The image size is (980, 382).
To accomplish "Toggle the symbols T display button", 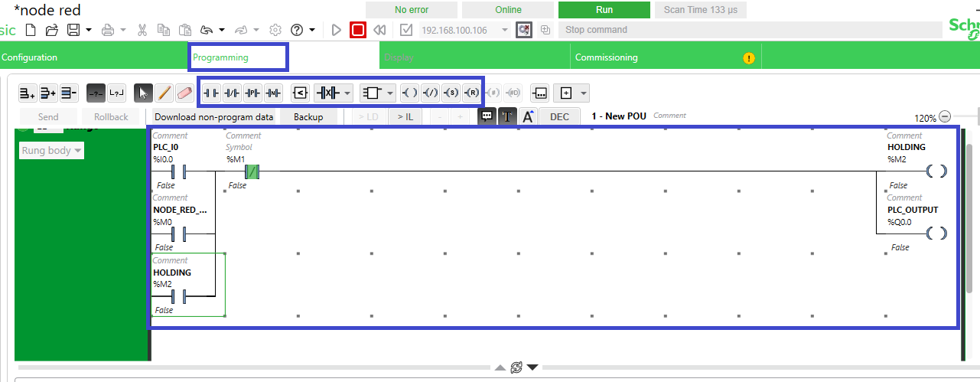I will pyautogui.click(x=507, y=116).
